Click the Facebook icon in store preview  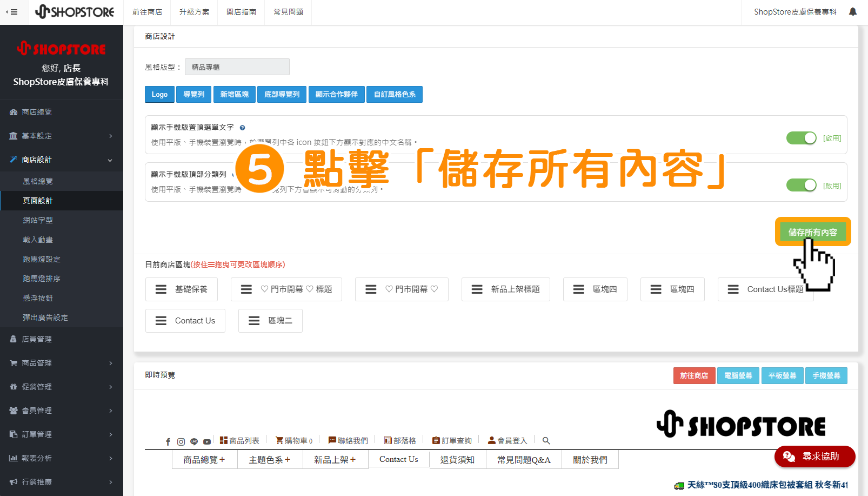pyautogui.click(x=168, y=441)
